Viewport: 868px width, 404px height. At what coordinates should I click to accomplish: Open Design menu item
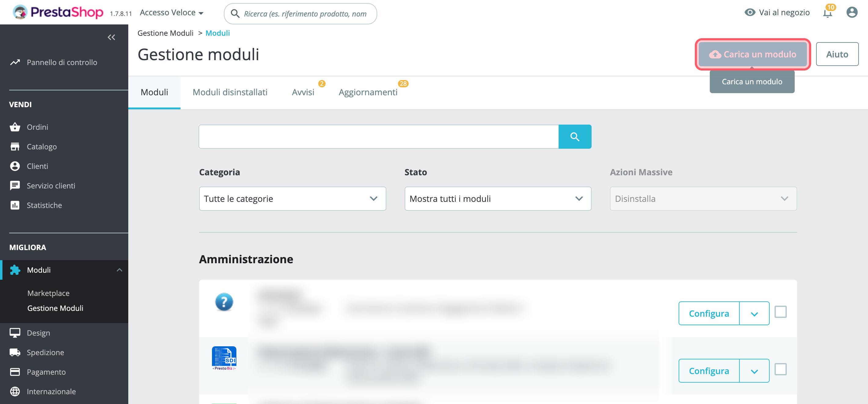pyautogui.click(x=38, y=333)
